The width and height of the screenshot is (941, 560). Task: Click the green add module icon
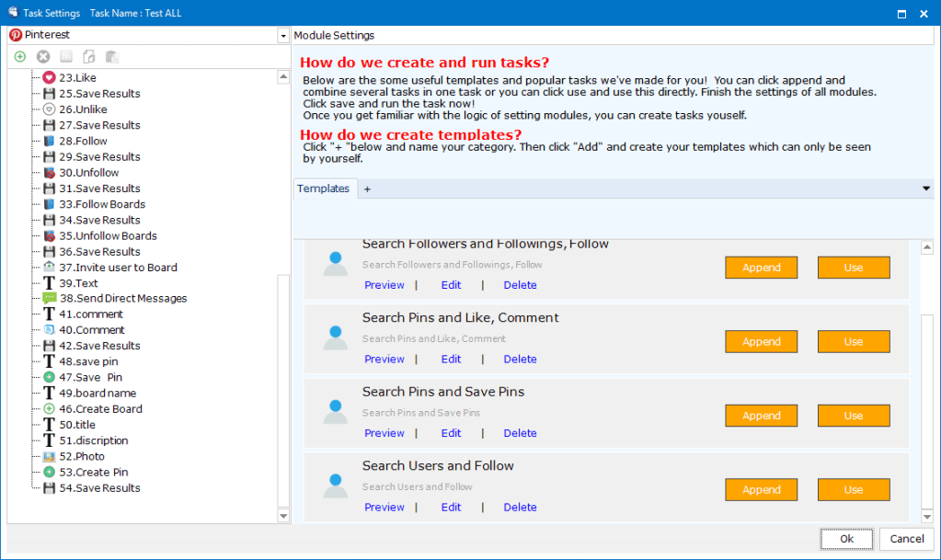click(20, 57)
